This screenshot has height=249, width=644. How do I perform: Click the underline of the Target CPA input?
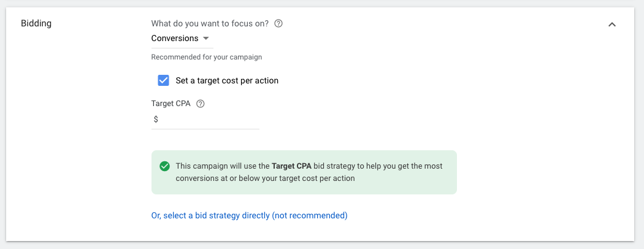pos(205,129)
